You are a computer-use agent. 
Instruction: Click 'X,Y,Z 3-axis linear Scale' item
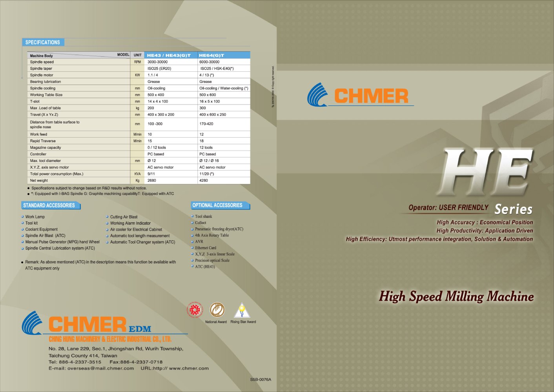215,254
